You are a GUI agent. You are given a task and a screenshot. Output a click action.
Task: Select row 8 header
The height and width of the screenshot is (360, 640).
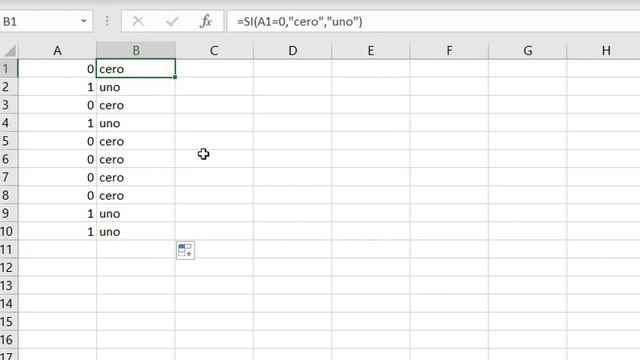point(9,195)
